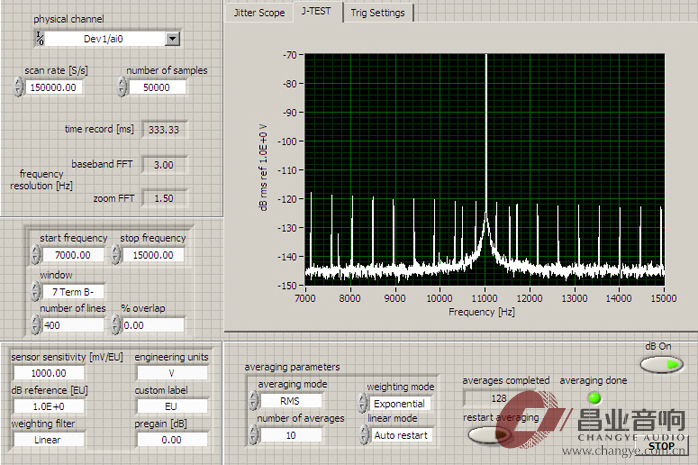Click the 15000 label on the frequency axis
Screen dimensions: 698x465
664,298
